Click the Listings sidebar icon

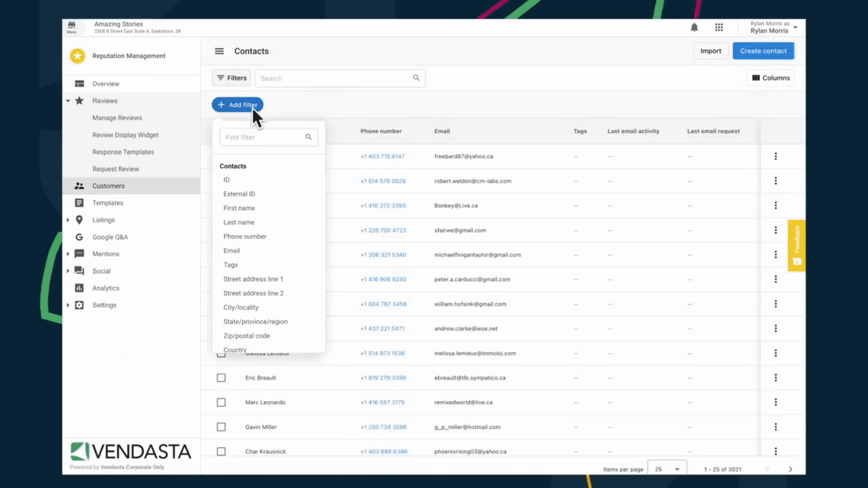(80, 219)
